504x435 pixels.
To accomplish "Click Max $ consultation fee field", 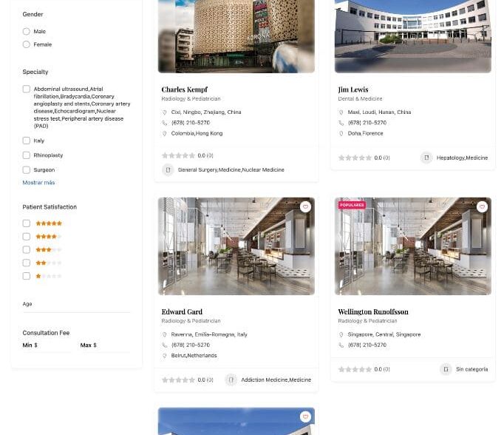I will [x=105, y=345].
